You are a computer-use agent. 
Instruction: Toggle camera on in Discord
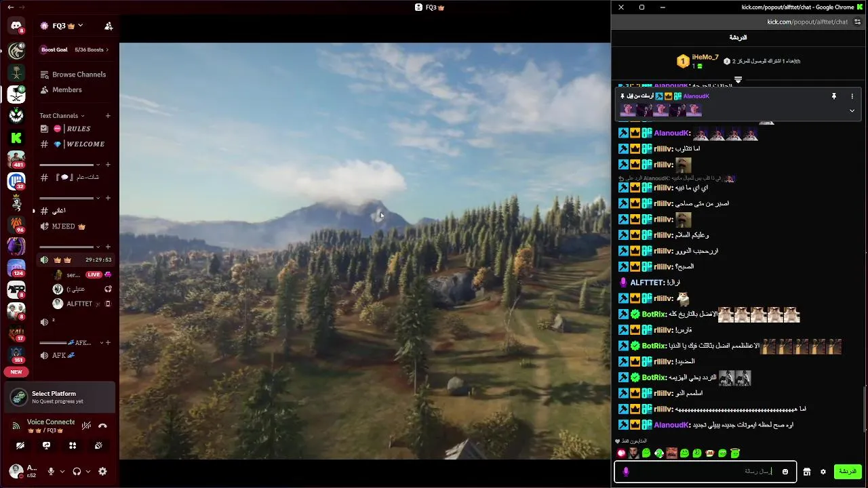pyautogui.click(x=20, y=445)
